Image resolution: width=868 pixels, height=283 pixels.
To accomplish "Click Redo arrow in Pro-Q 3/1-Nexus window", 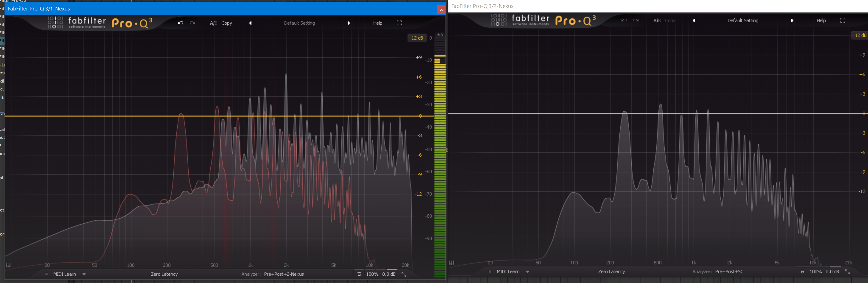I will tap(192, 23).
